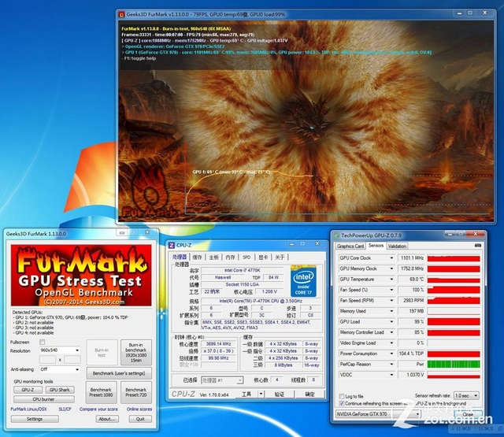The height and width of the screenshot is (437, 504).
Task: Expand the Fan Speed (%) sensor dropdown
Action: 391,290
